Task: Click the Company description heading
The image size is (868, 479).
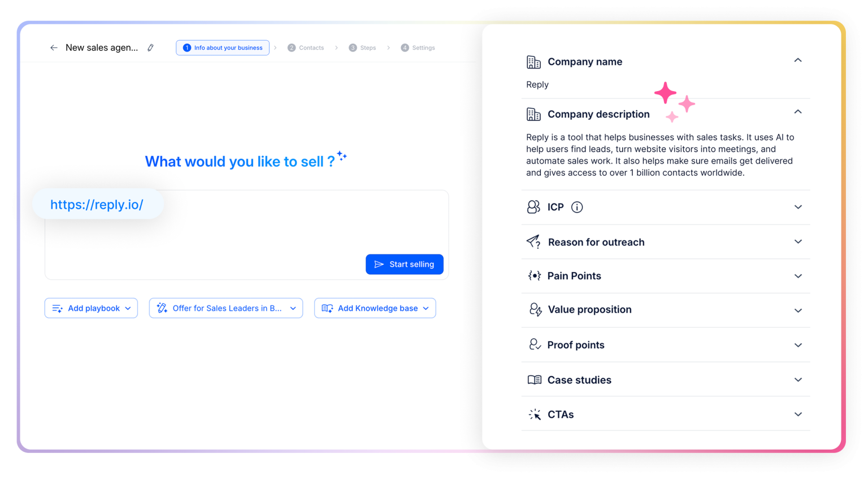Action: click(598, 114)
